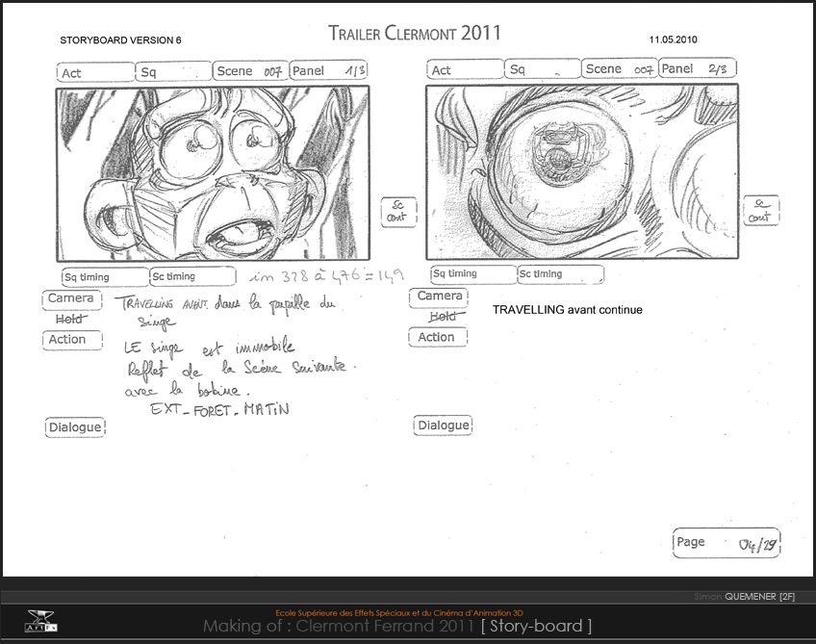This screenshot has width=816, height=644.
Task: Click the crossed-out Hold label on right
Action: (442, 317)
